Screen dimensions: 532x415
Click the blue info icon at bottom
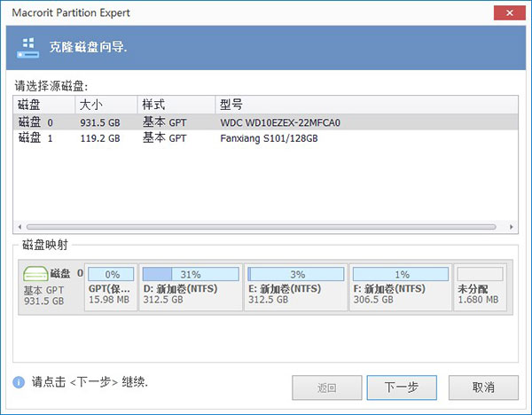point(19,382)
